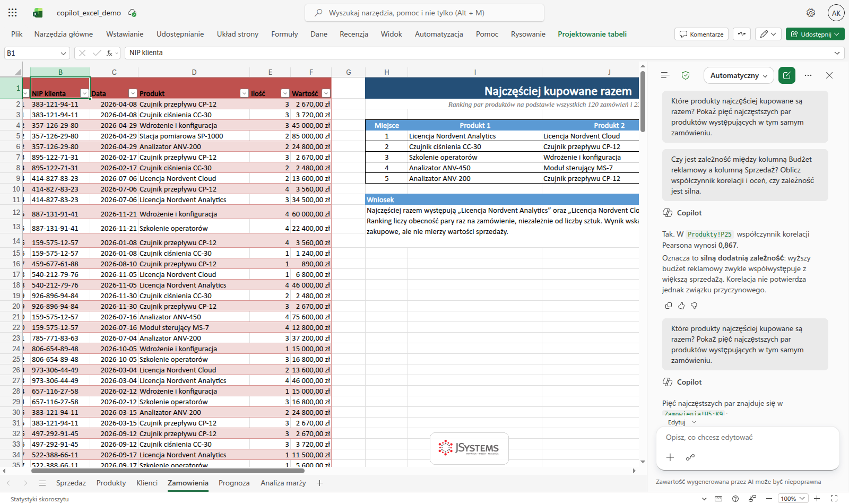This screenshot has height=504, width=849.
Task: Go to the previous sheet tab arrow
Action: 8,483
